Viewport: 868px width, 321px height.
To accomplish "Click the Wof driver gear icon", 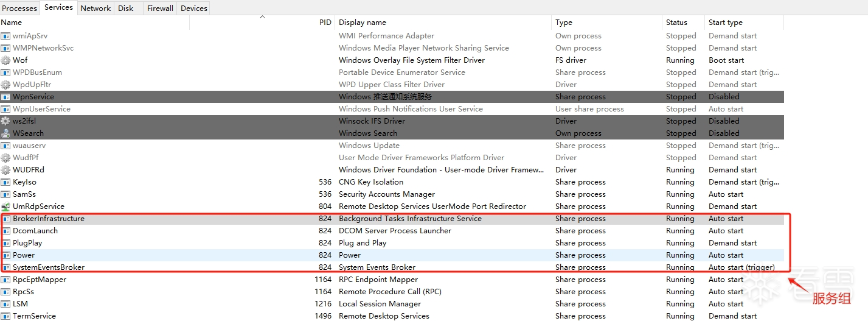I will click(5, 60).
